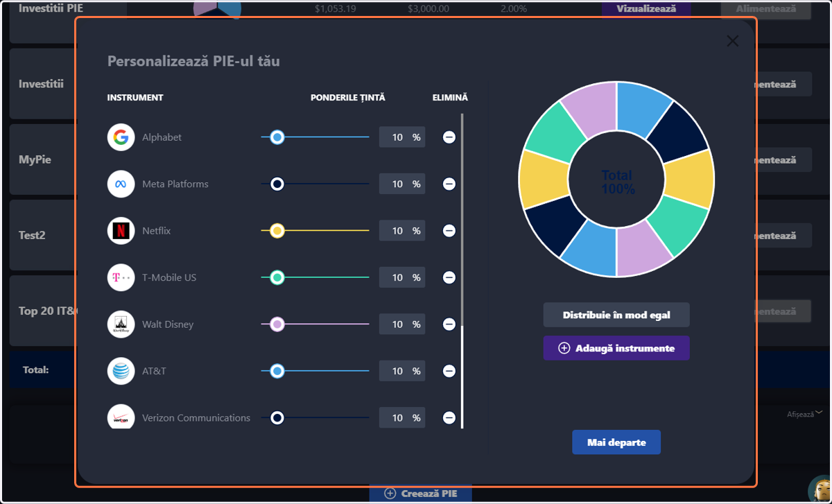Click the AT&T logo icon
Viewport: 832px width, 504px height.
pyautogui.click(x=121, y=371)
